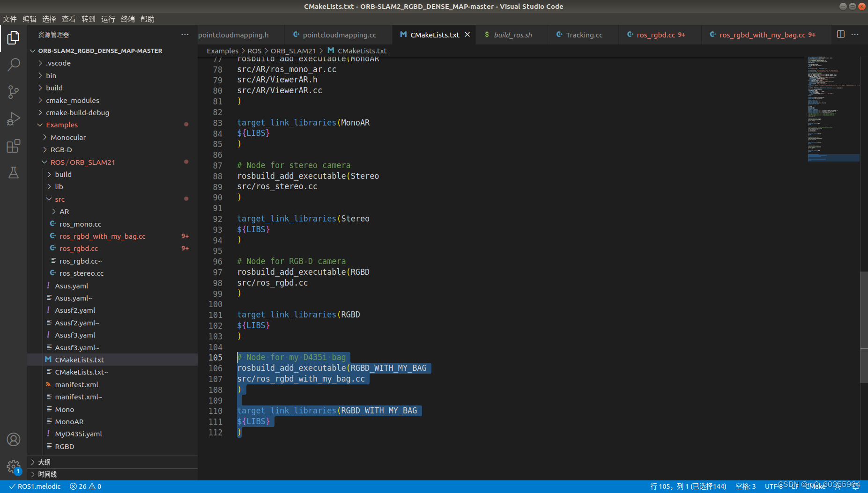The width and height of the screenshot is (868, 493).
Task: Open the Extensions view
Action: [14, 146]
